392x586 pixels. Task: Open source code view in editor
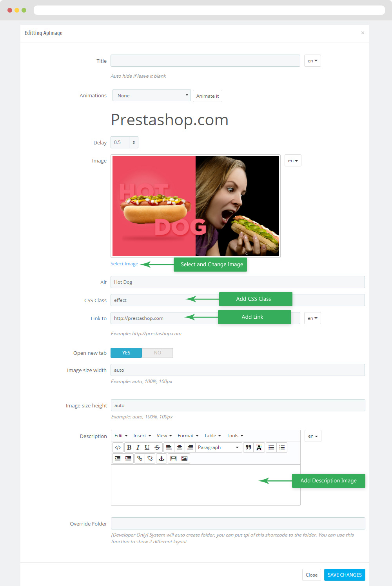(118, 447)
